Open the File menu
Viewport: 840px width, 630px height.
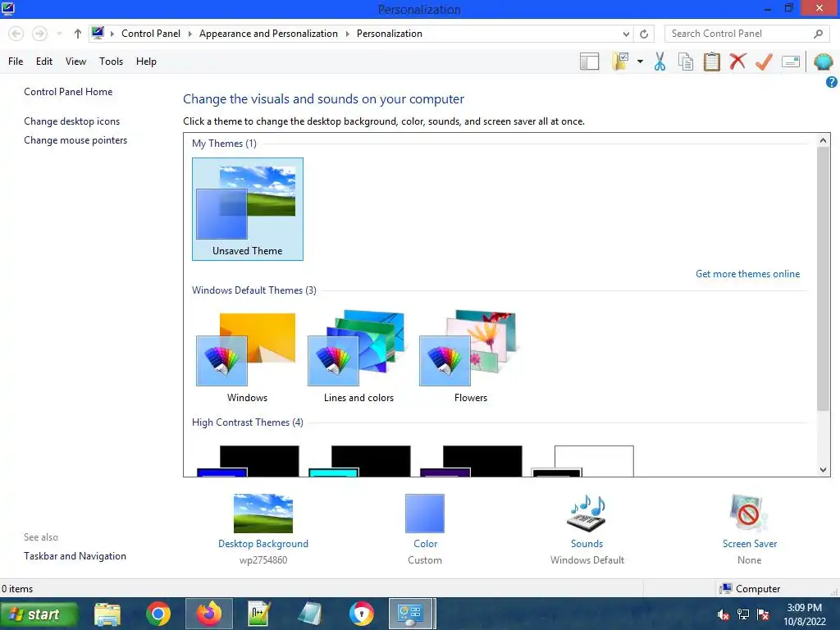(16, 62)
